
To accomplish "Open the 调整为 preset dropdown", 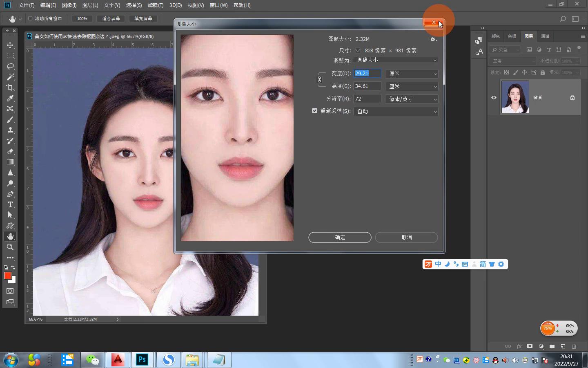I will click(x=396, y=60).
